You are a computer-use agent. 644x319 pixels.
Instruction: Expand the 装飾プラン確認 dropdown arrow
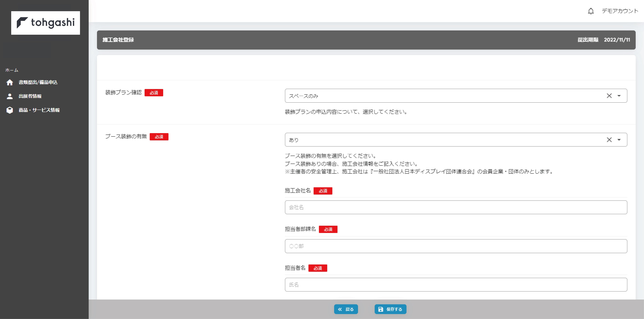[619, 96]
